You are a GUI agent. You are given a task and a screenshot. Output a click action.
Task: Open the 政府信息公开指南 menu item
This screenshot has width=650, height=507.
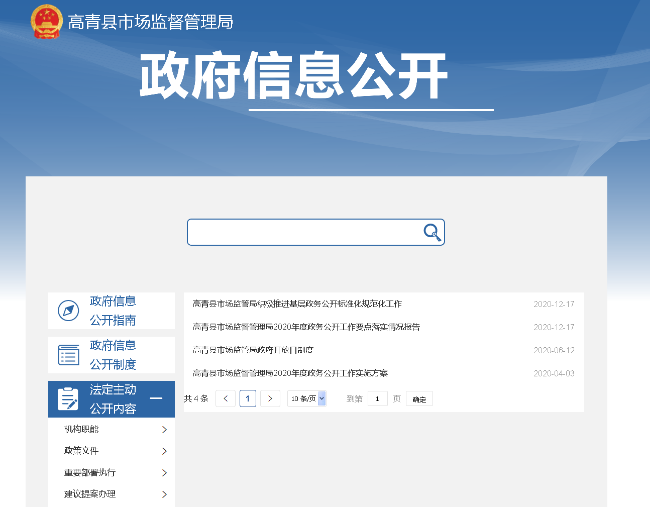click(x=113, y=310)
